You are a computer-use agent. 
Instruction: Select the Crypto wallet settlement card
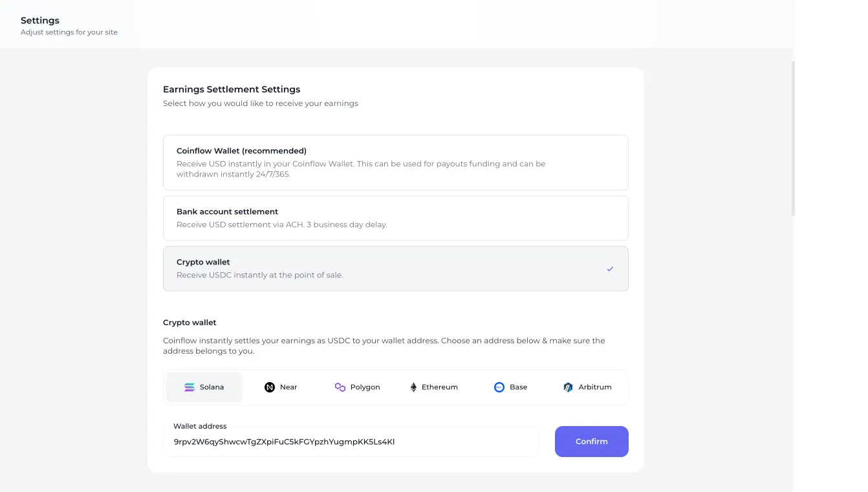[x=396, y=268]
